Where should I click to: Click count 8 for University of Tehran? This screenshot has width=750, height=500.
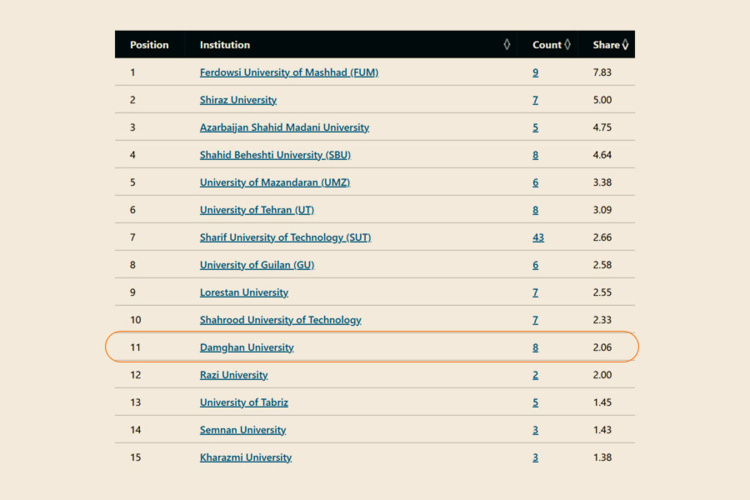(x=535, y=210)
